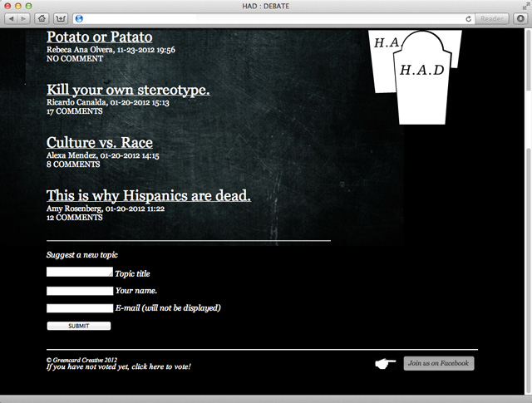Open the Top Sites icon in toolbar
The width and height of the screenshot is (532, 403).
(61, 18)
